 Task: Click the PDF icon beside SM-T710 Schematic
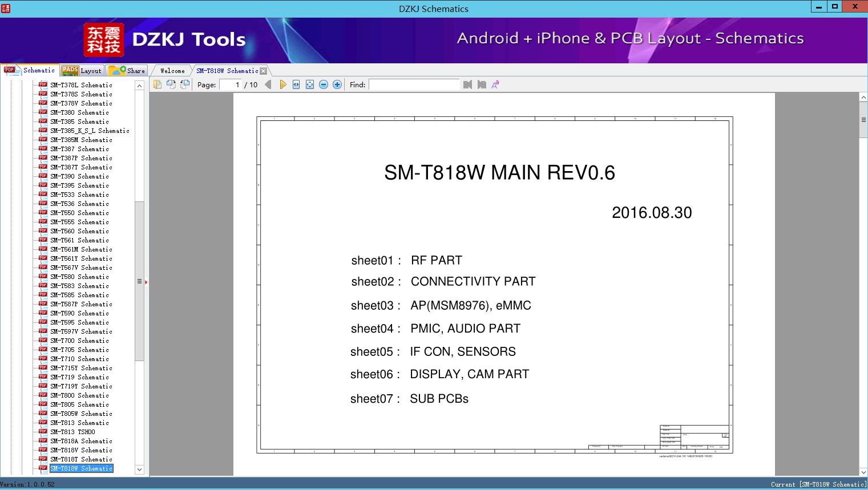tap(43, 359)
